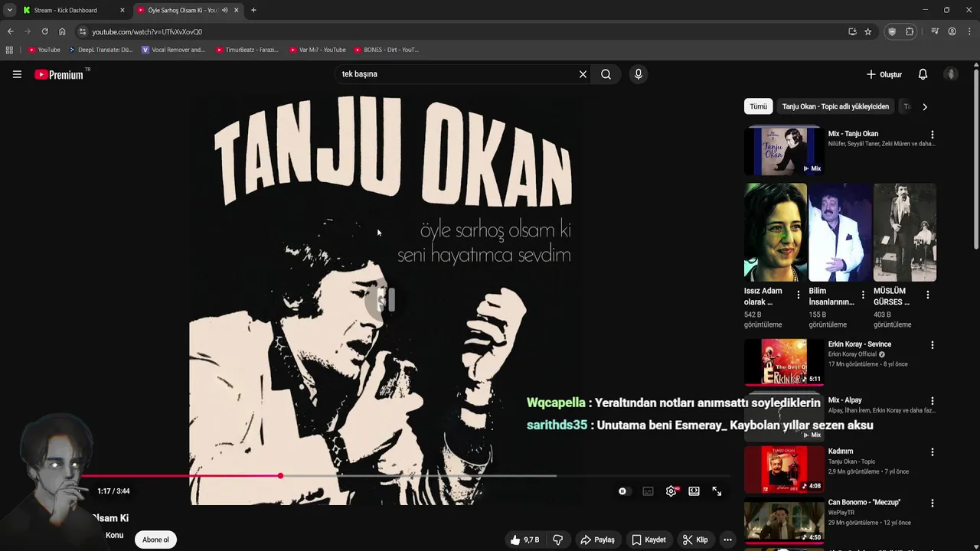Open the Brave shields icon in the address bar
The image size is (980, 551).
[891, 31]
